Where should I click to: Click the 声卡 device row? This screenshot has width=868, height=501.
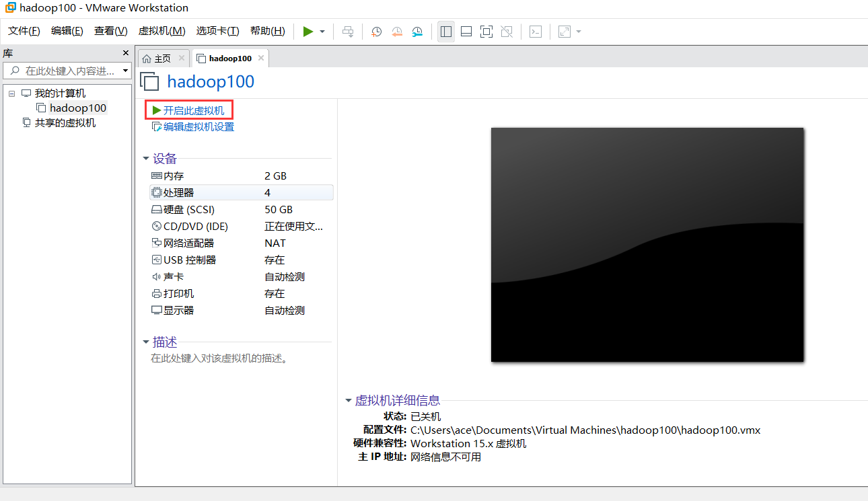click(242, 276)
